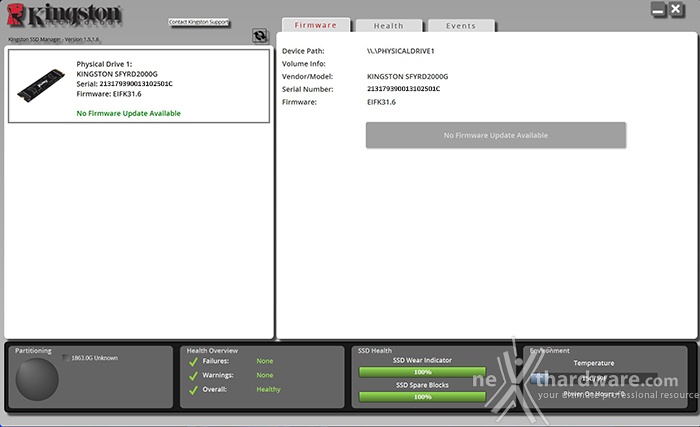Viewport: 700px width, 427px height.
Task: Click the Failures green checkmark icon
Action: pos(193,362)
